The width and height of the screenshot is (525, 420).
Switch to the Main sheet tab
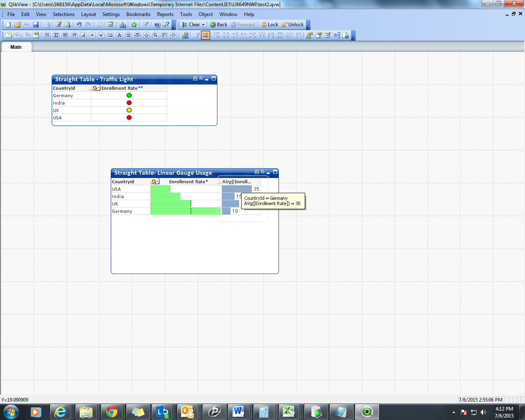[16, 47]
